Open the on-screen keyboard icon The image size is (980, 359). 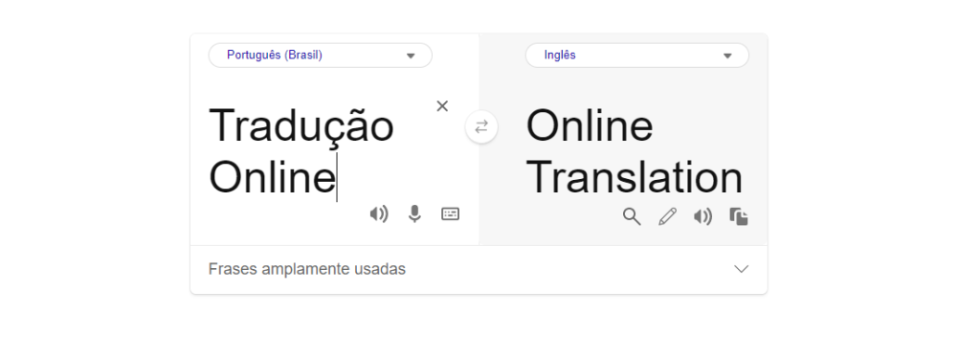(x=451, y=213)
